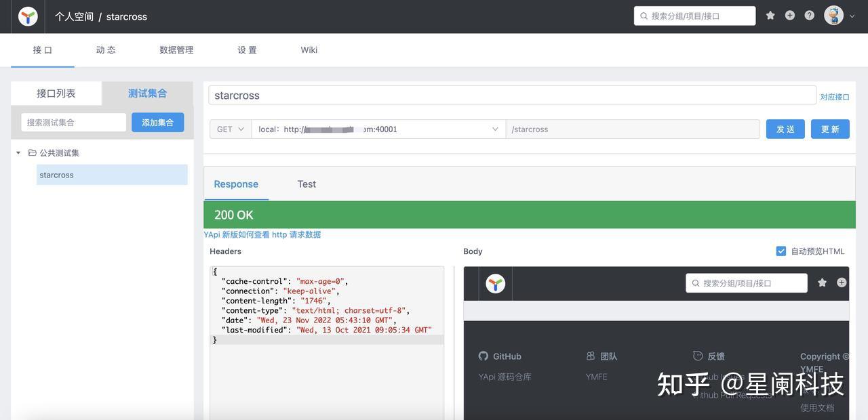Screen dimensions: 868x420
Task: Focus the header search box 搜索分组/项目/接口
Action: point(694,16)
